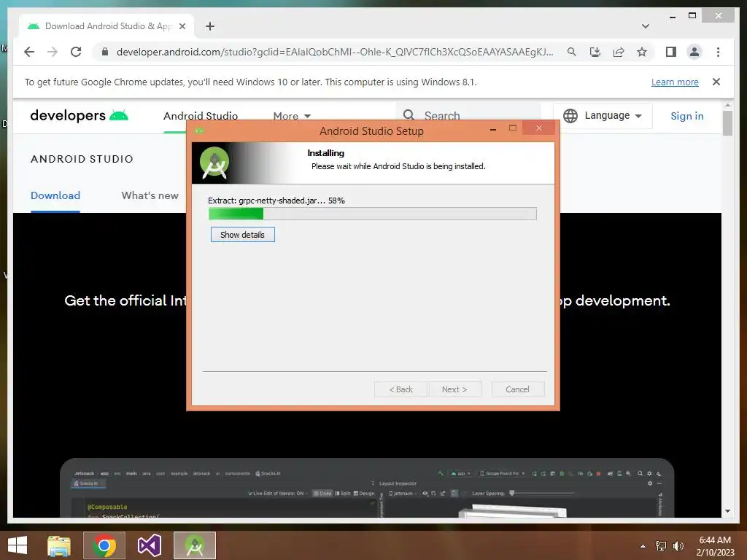The image size is (747, 560).
Task: Click the Android Studio logo in installer header
Action: [214, 163]
